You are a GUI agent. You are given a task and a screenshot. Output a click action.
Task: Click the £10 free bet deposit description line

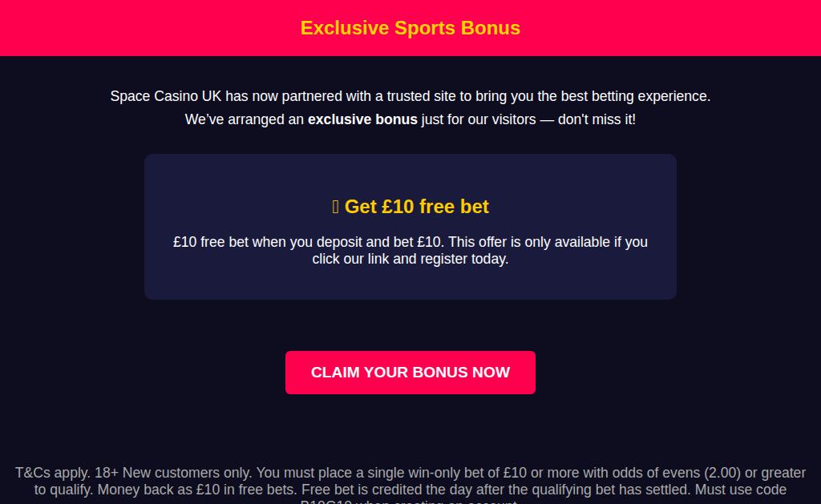tap(309, 242)
